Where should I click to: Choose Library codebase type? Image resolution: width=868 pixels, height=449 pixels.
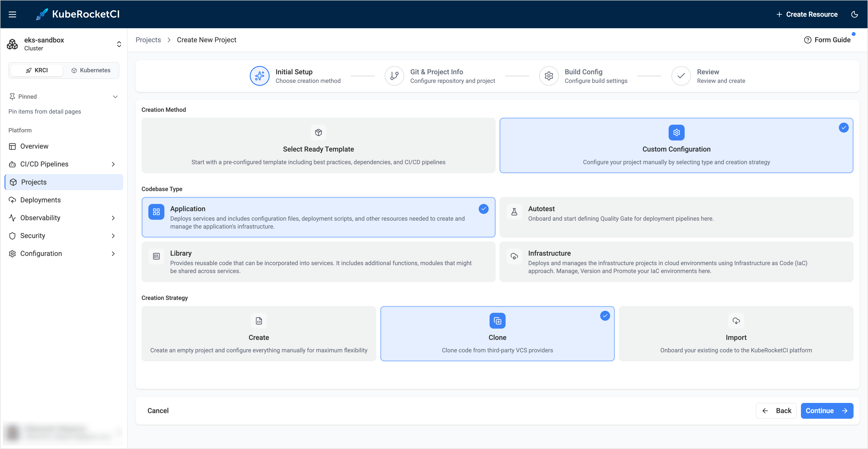318,262
